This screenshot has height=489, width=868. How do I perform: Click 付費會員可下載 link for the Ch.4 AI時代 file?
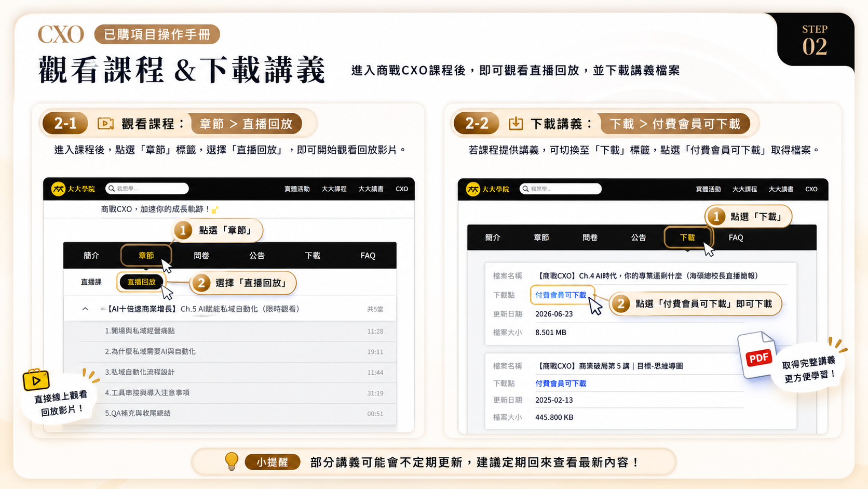click(x=561, y=295)
